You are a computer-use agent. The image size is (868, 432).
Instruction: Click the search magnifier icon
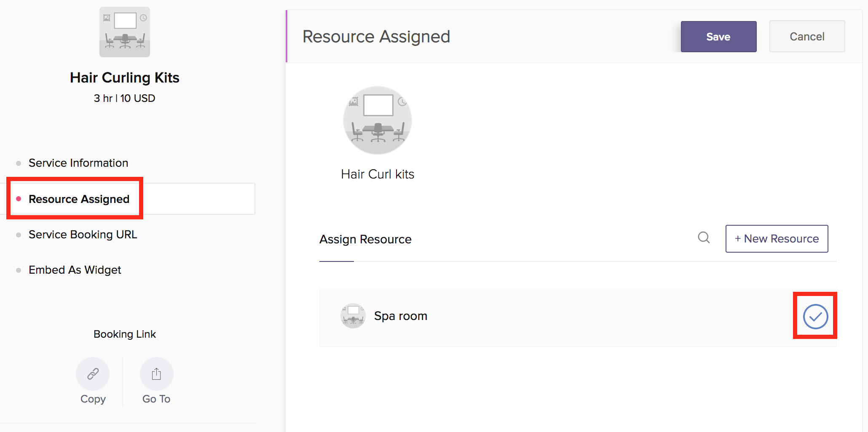point(704,238)
